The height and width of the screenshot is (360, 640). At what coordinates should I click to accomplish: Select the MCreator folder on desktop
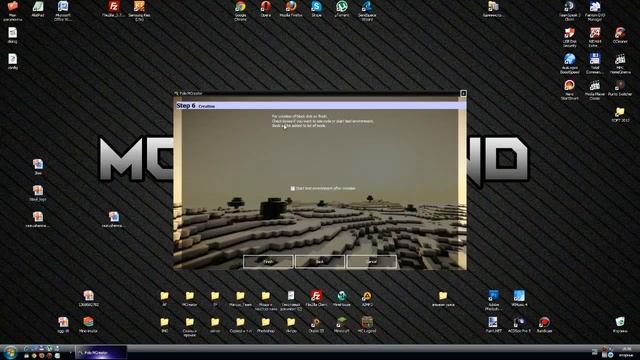click(190, 298)
